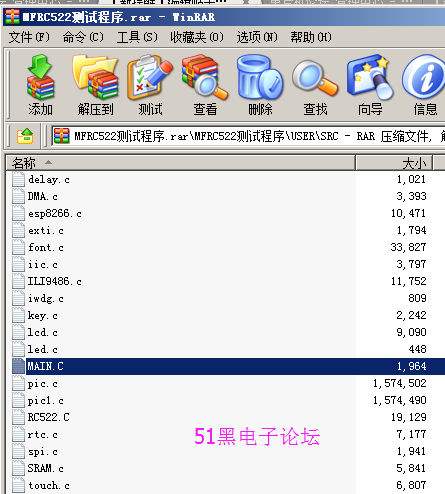This screenshot has height=494, width=445.
Task: Click the file icon of led.c
Action: point(18,349)
